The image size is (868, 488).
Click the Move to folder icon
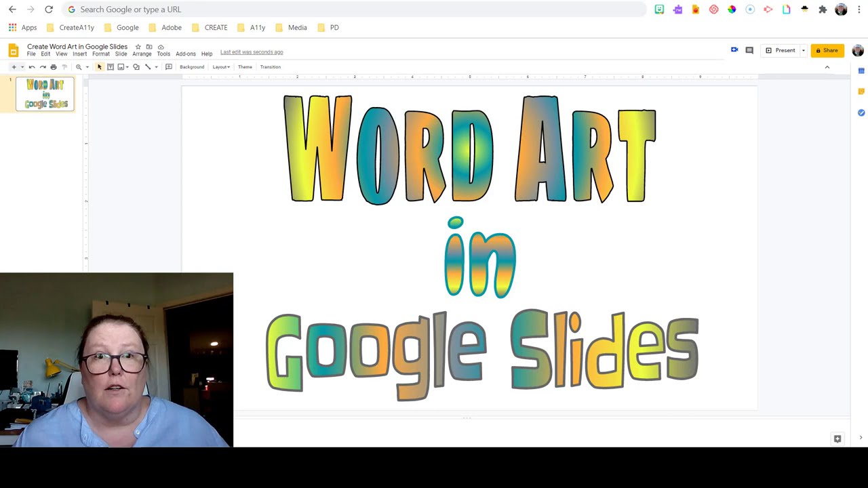point(149,47)
